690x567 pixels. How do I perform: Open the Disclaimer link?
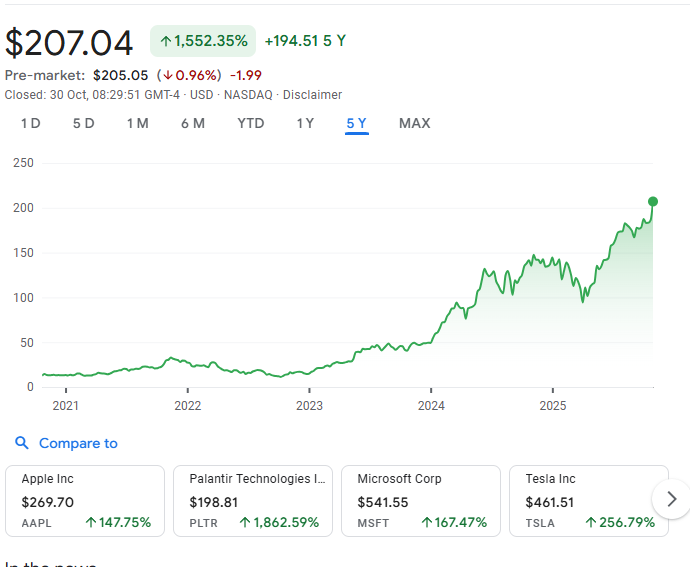pos(312,95)
